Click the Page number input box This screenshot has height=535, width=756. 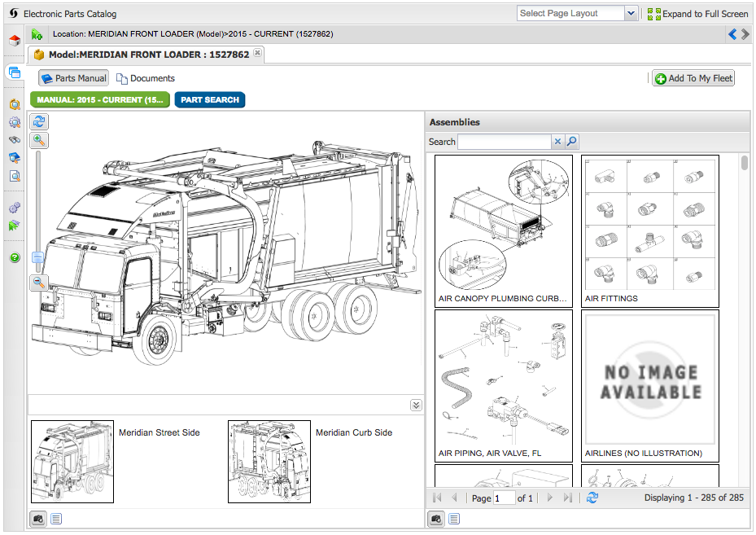click(504, 498)
